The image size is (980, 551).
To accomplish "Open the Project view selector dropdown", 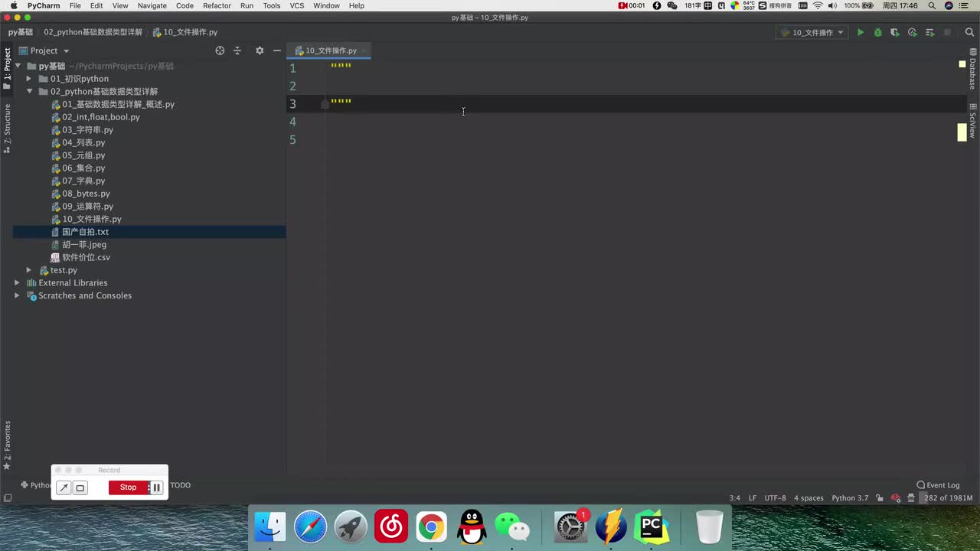I will [x=44, y=51].
